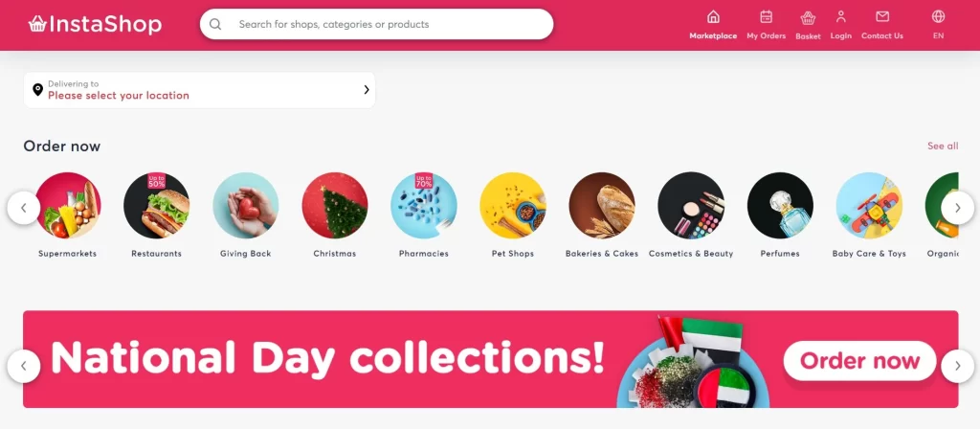The height and width of the screenshot is (429, 980).
Task: Open the Basket icon
Action: tap(808, 17)
